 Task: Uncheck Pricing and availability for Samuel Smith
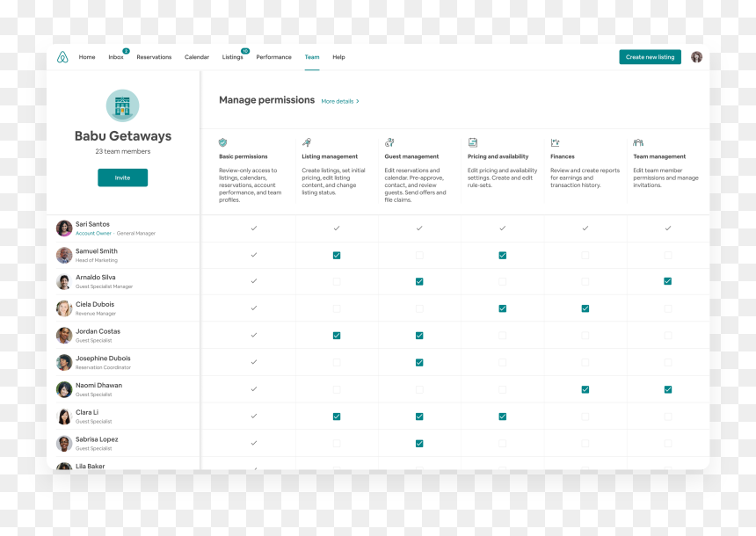point(503,256)
